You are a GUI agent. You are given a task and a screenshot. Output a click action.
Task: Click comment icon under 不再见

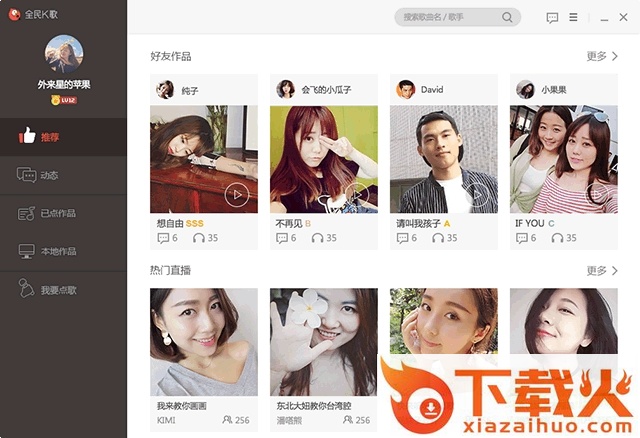[282, 238]
